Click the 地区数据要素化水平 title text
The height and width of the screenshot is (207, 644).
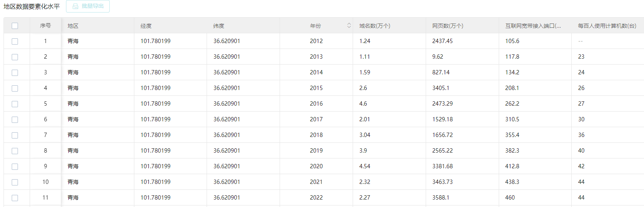point(32,7)
